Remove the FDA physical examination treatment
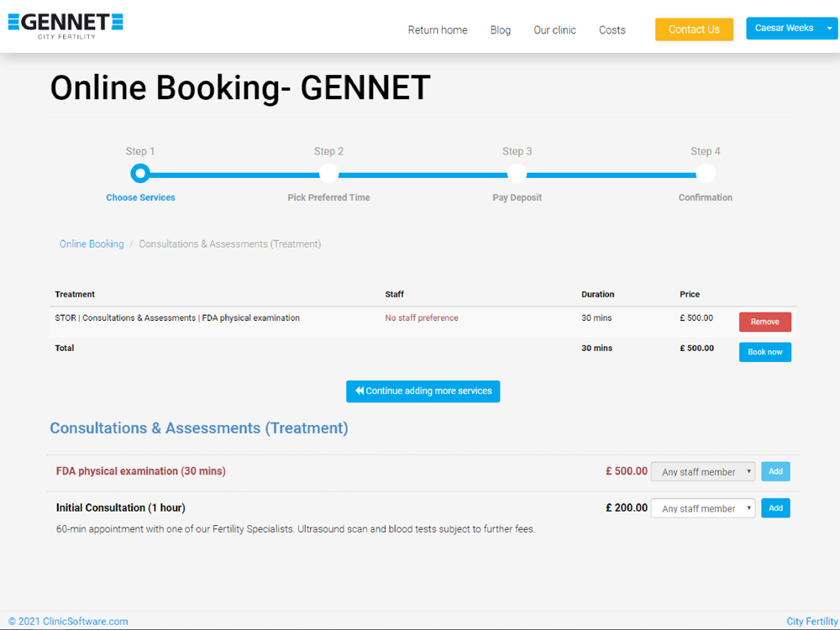Screen dimensions: 840x630 tap(765, 322)
